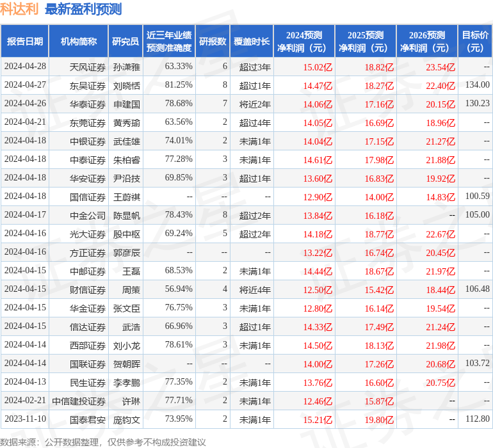Click analyst name 庞钧文
493x448 pixels.
(127, 419)
